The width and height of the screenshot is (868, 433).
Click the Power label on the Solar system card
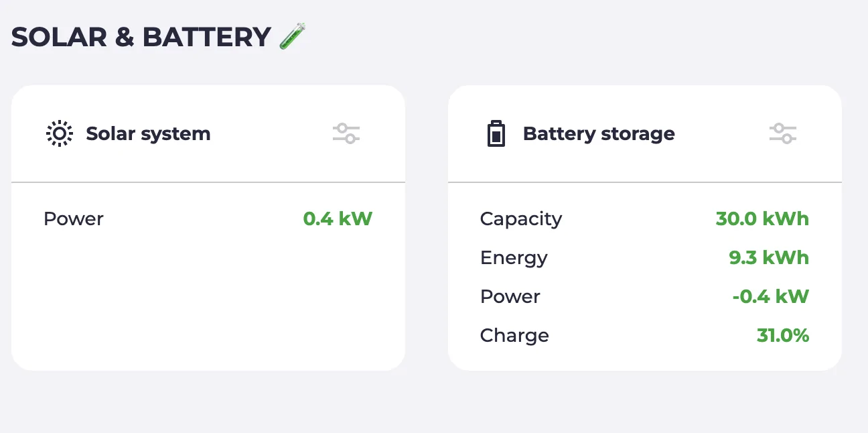click(73, 219)
